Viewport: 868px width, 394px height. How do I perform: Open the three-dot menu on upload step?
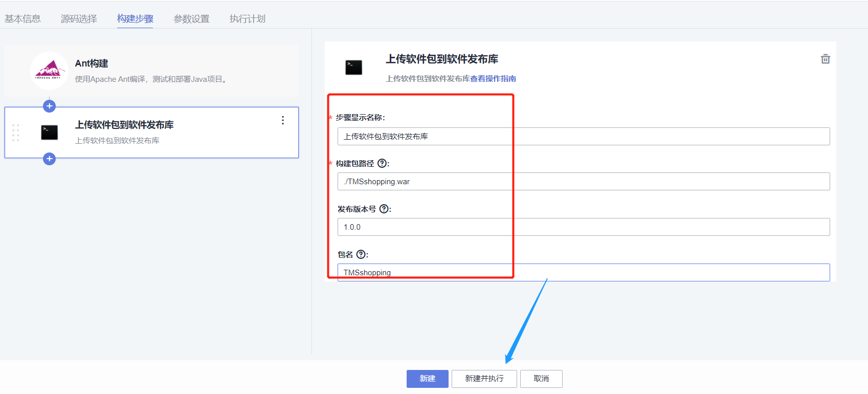pos(283,120)
